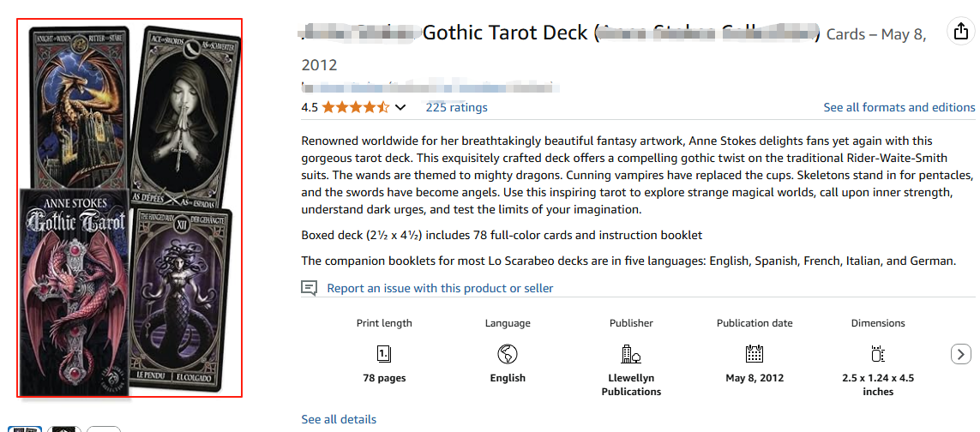
Task: Click the 4.5 rating number
Action: (310, 107)
